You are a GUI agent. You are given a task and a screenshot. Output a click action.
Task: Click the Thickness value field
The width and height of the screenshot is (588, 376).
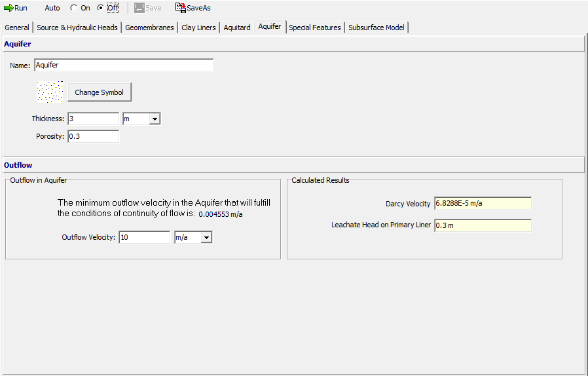[x=92, y=119]
